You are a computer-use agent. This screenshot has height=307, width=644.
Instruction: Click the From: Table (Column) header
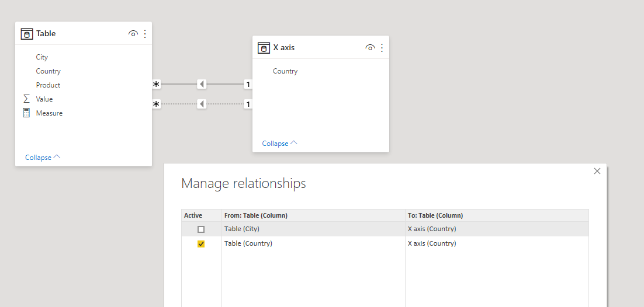[x=256, y=215]
